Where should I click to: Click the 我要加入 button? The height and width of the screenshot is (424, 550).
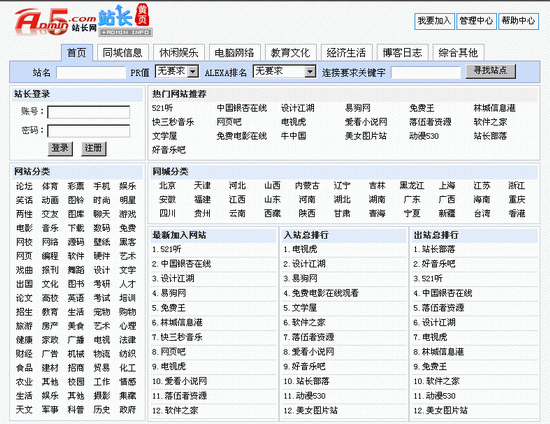tap(434, 21)
